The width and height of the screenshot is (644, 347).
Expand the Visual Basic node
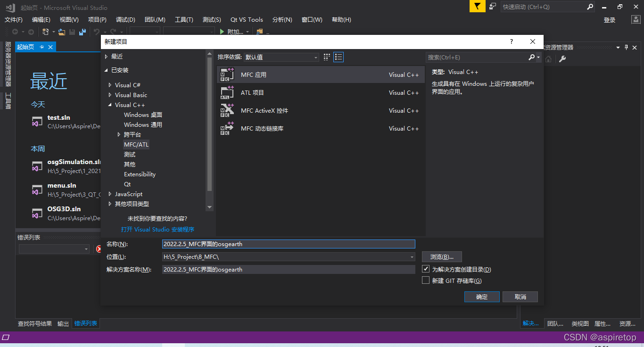point(110,95)
